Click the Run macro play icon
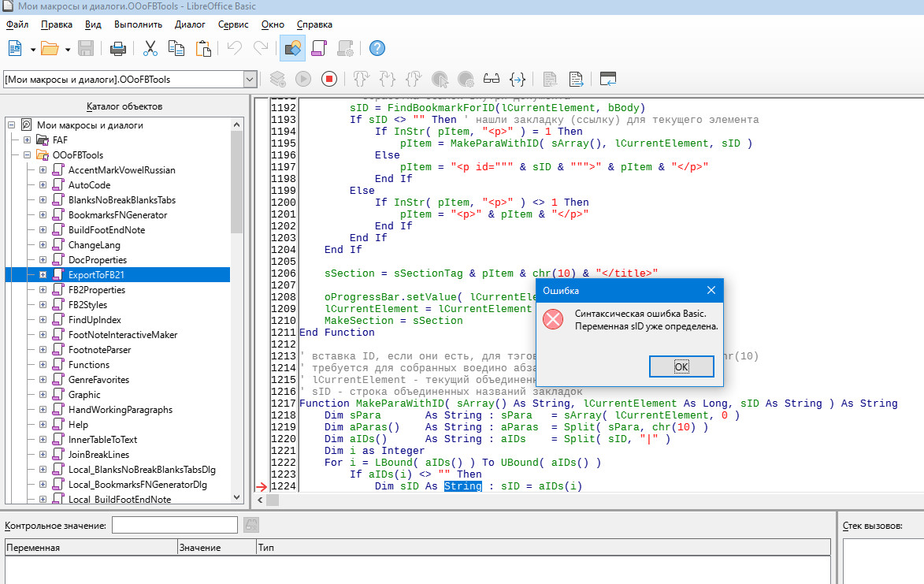Viewport: 924px width, 584px height. pyautogui.click(x=303, y=79)
